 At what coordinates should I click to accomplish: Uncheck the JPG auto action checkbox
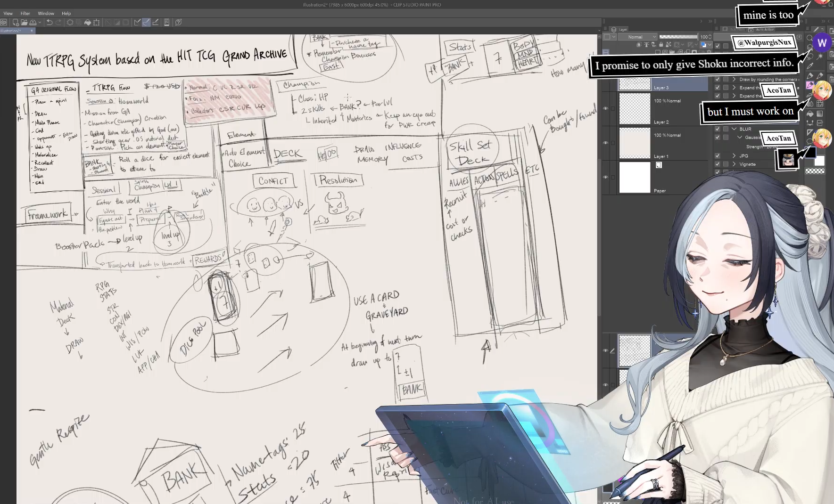(x=718, y=155)
